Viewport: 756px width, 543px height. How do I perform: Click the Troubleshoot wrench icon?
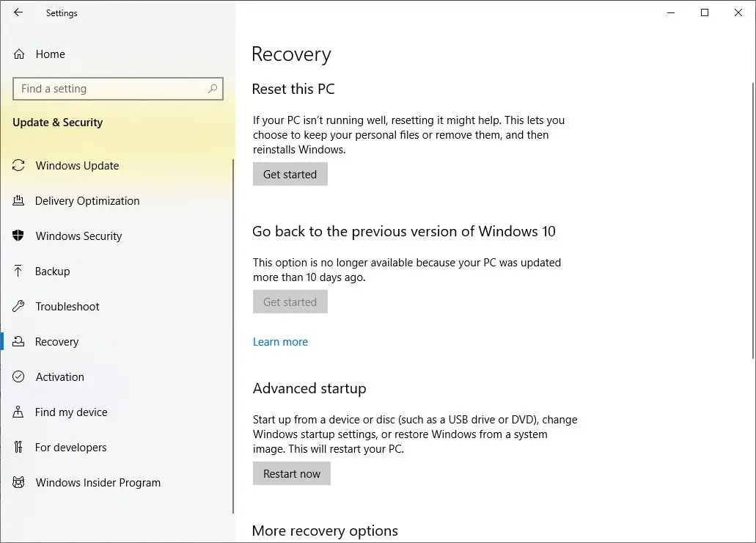[x=19, y=307]
